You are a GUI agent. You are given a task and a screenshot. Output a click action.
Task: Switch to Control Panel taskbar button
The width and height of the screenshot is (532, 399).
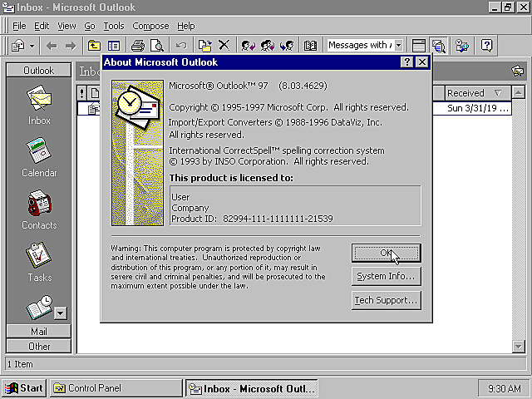(x=116, y=388)
